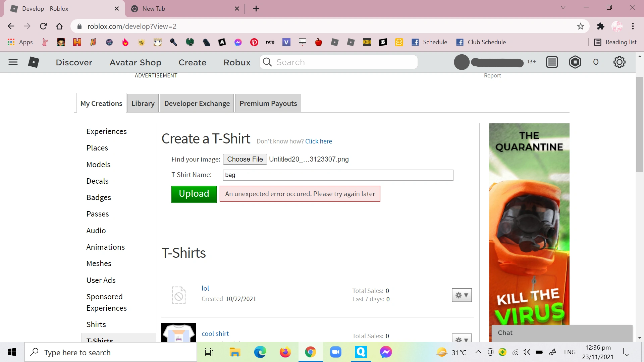
Task: Open Chrome extensions puzzle icon
Action: (x=601, y=26)
